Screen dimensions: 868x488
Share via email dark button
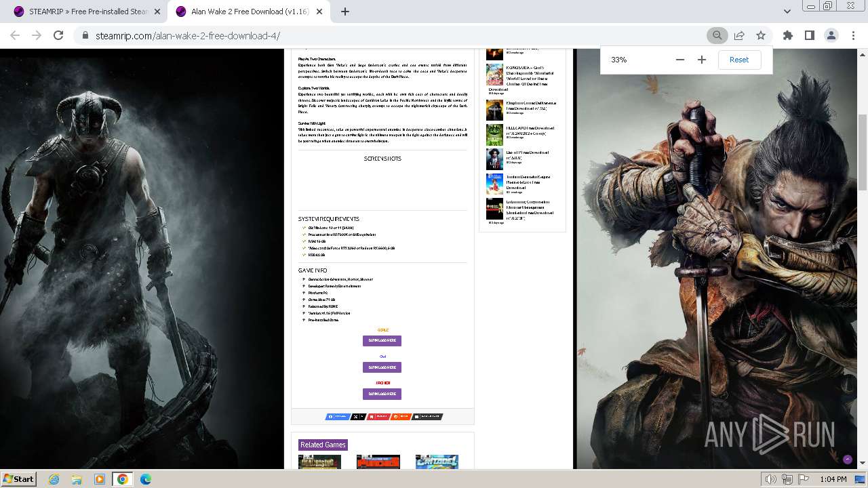click(427, 417)
